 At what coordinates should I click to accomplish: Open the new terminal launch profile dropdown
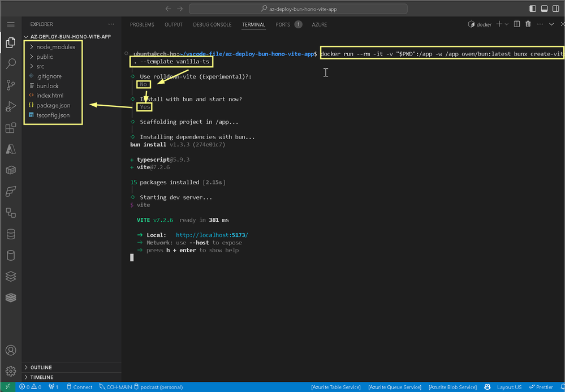(506, 24)
